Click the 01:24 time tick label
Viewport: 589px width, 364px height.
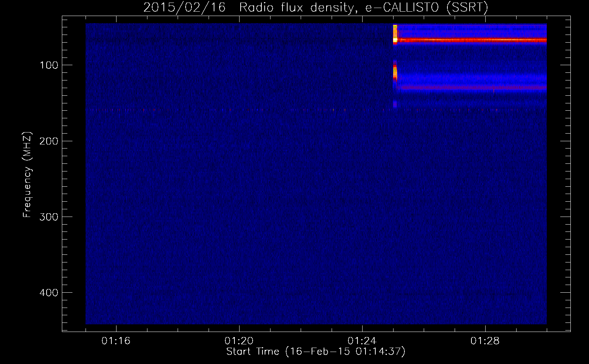coord(362,341)
